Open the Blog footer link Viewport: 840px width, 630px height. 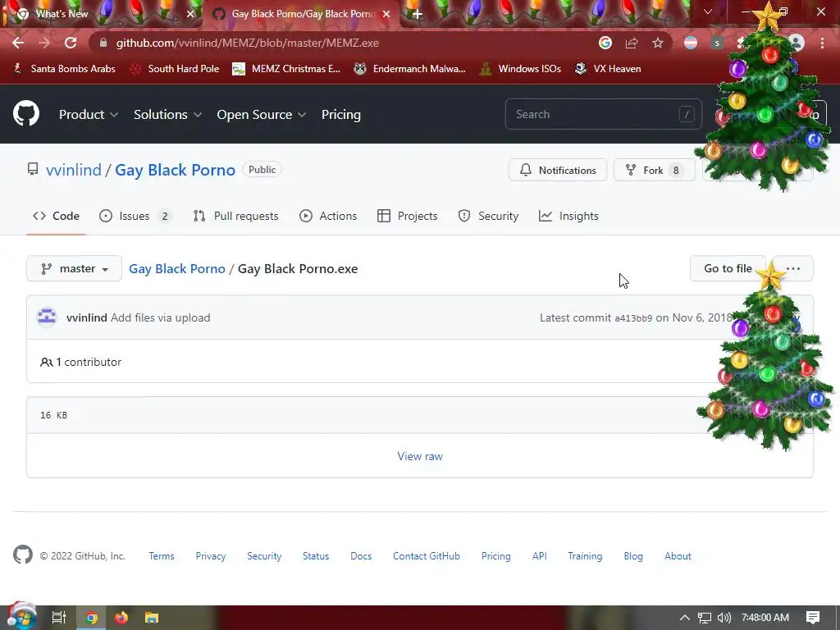coord(633,556)
